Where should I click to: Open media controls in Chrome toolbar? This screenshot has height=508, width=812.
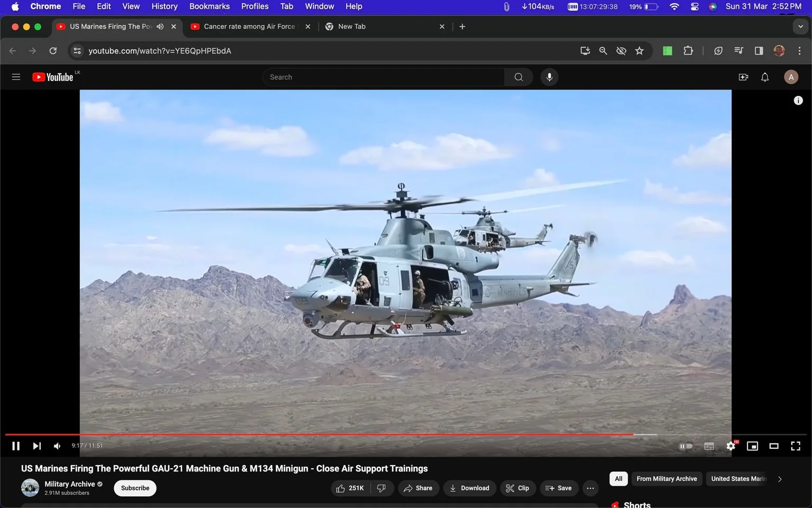[739, 51]
